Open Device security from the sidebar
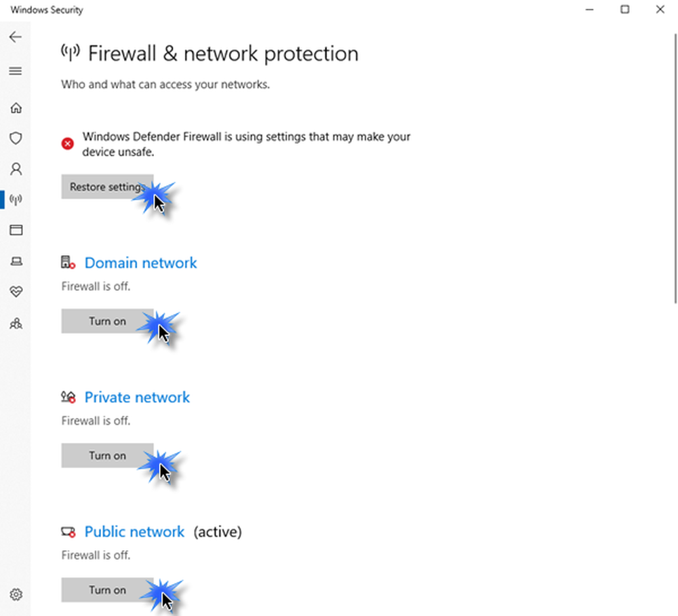678x616 pixels. 16,261
